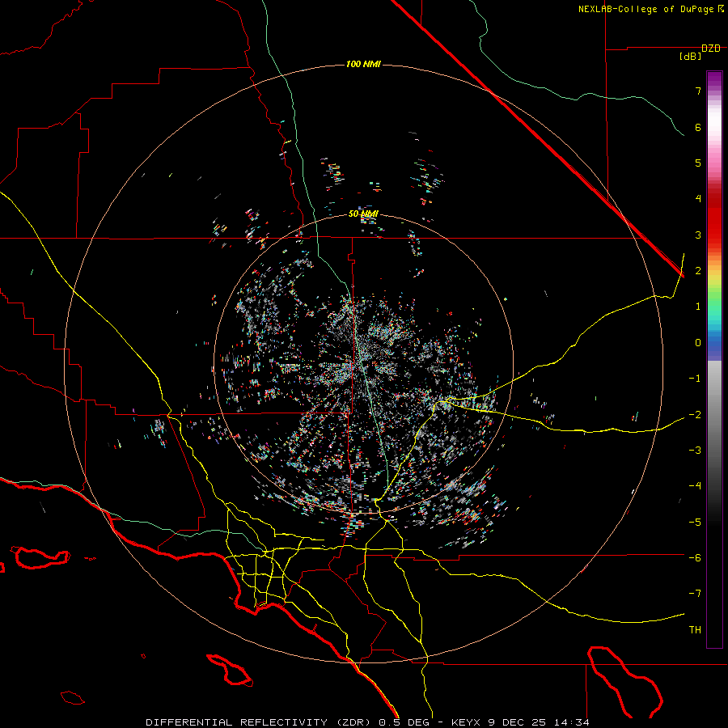The image size is (728, 728).
Task: Pick the red 3 dB color on the scale
Action: point(714,235)
